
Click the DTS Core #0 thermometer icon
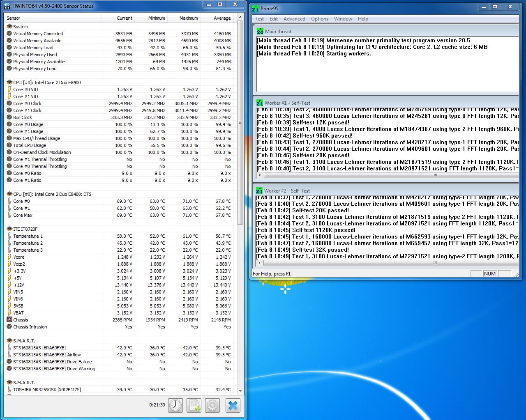click(9, 201)
